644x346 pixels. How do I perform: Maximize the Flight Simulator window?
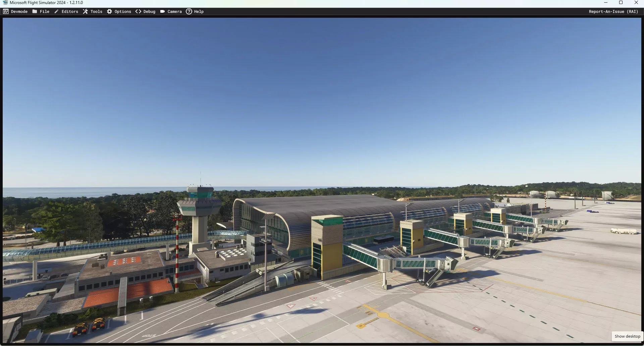click(621, 3)
